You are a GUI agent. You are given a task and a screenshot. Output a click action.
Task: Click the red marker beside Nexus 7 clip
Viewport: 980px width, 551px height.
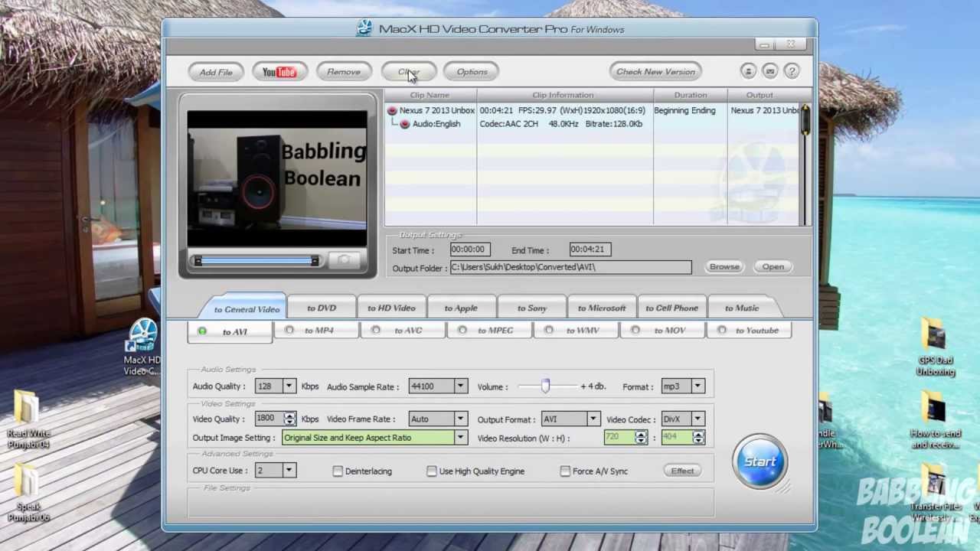392,110
